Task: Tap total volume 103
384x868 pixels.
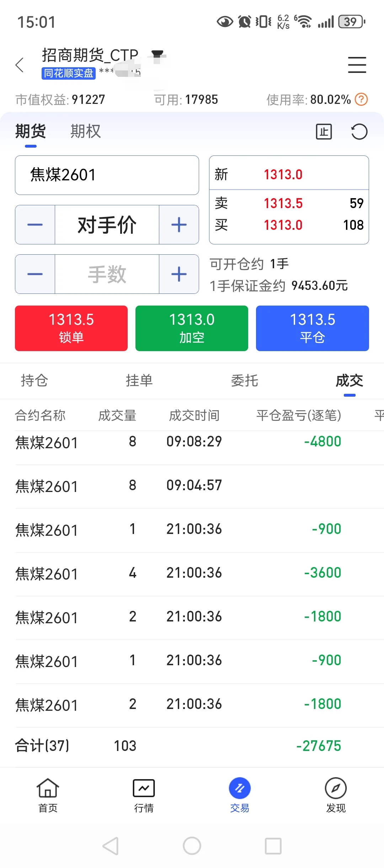Action: pyautogui.click(x=125, y=746)
